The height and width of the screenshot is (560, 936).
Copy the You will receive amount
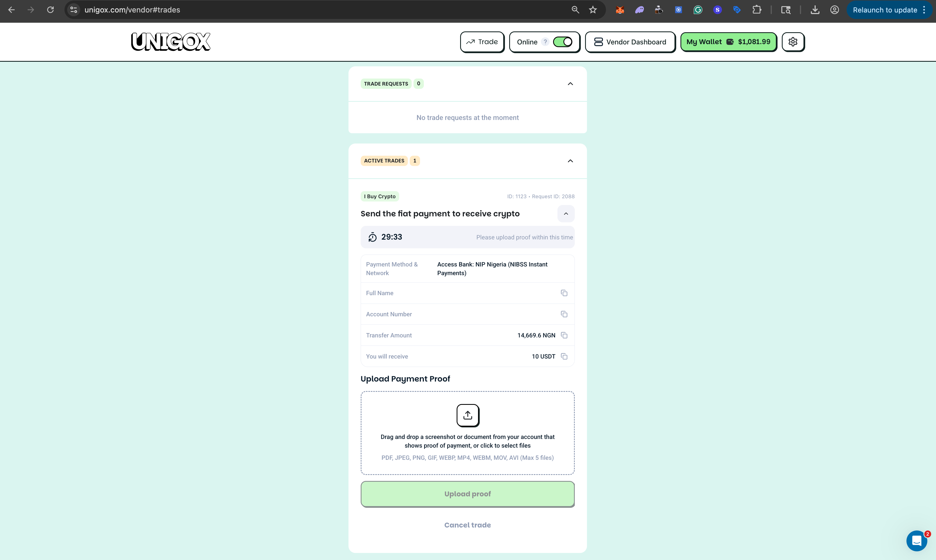click(x=564, y=357)
